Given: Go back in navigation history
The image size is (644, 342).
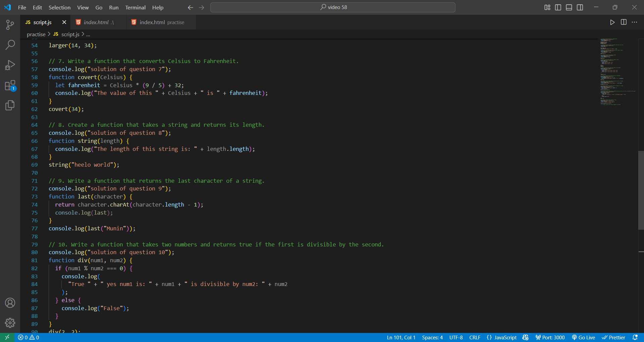Looking at the screenshot, I should pyautogui.click(x=191, y=7).
